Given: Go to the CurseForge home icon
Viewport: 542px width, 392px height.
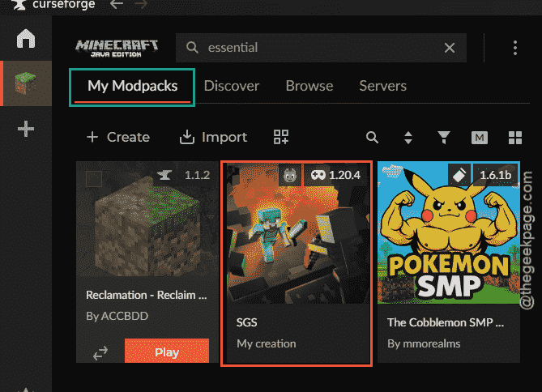Looking at the screenshot, I should pos(26,38).
